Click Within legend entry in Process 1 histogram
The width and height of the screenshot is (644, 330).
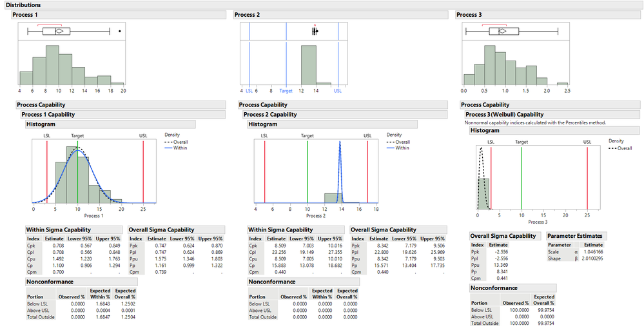[x=176, y=148]
